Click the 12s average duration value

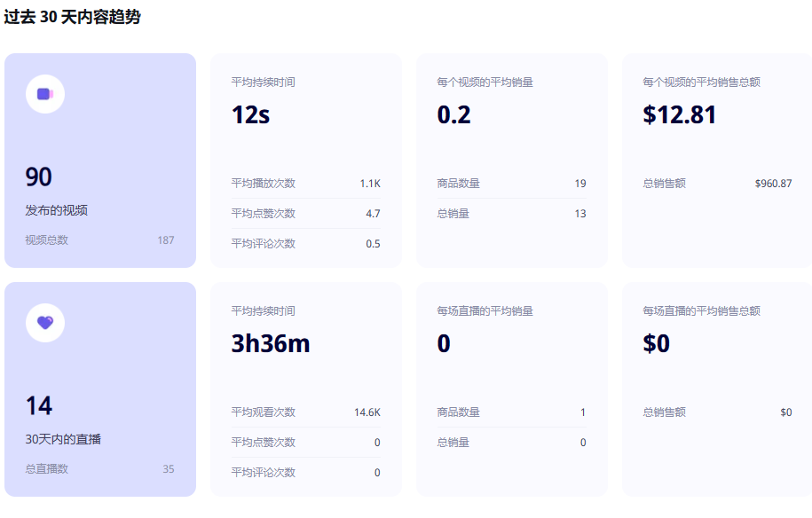tap(250, 114)
